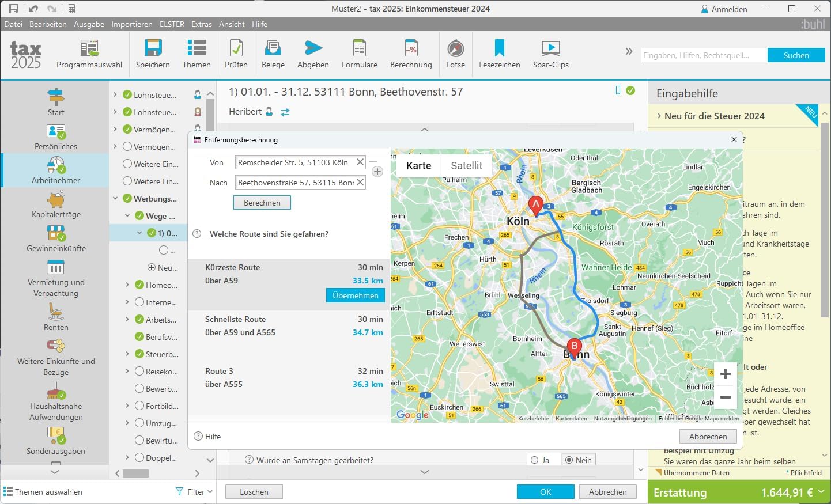Switch map to Satellit view
The image size is (831, 504).
(x=466, y=166)
